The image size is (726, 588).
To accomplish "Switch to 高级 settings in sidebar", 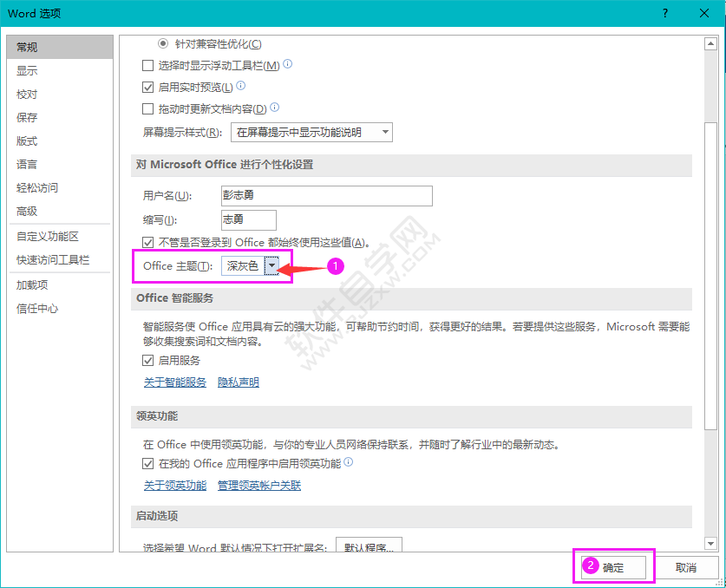I will click(26, 211).
